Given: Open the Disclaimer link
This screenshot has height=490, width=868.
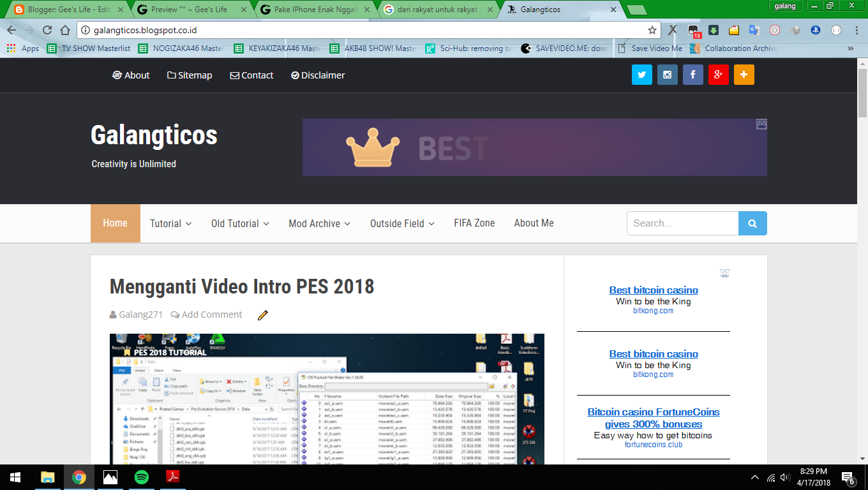Looking at the screenshot, I should pyautogui.click(x=318, y=75).
